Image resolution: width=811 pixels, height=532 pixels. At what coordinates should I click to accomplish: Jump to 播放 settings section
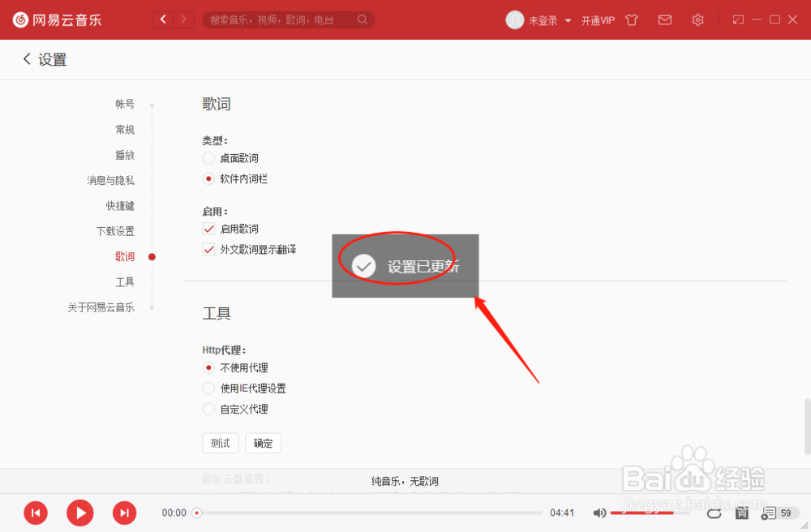[125, 155]
